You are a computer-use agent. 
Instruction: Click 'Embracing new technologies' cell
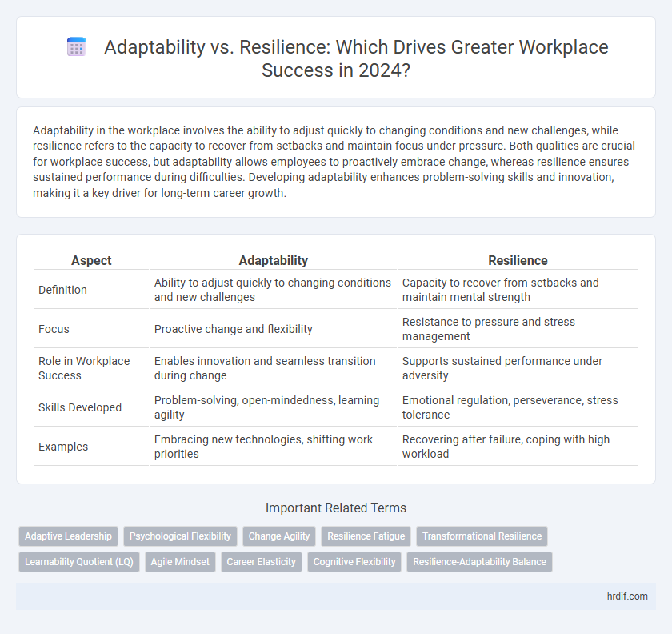pos(273,447)
